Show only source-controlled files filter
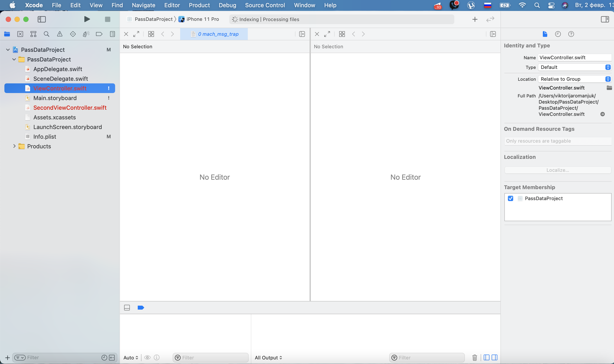Screen dimensions: 614x364 112,358
